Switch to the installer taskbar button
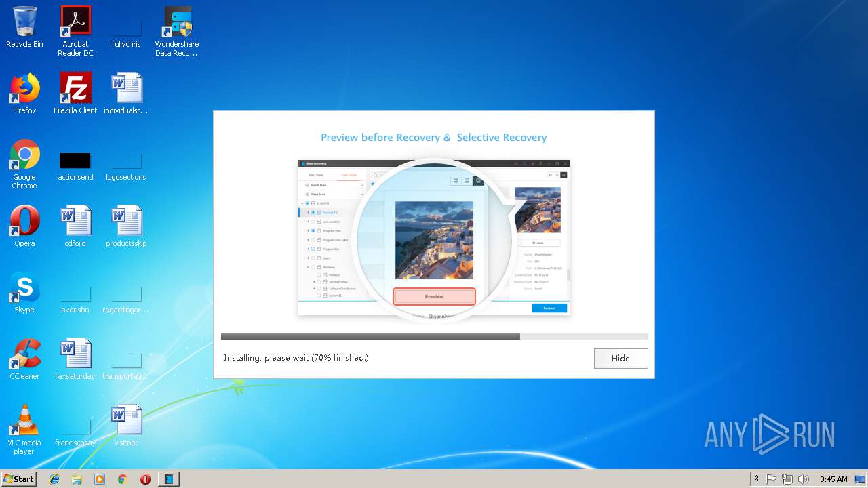Viewport: 868px width, 488px height. tap(169, 479)
